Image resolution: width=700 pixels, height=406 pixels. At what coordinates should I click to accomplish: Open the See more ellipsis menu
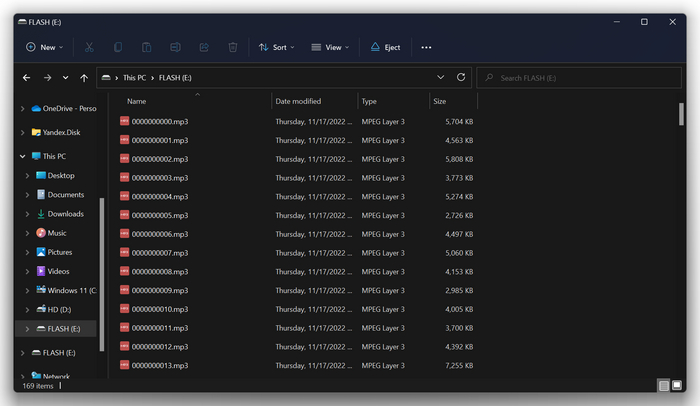pos(426,47)
